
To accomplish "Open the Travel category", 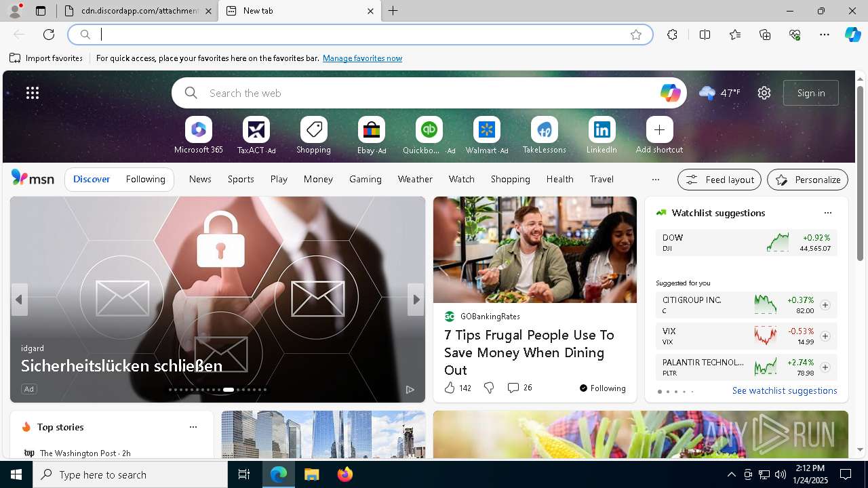I will (x=601, y=179).
